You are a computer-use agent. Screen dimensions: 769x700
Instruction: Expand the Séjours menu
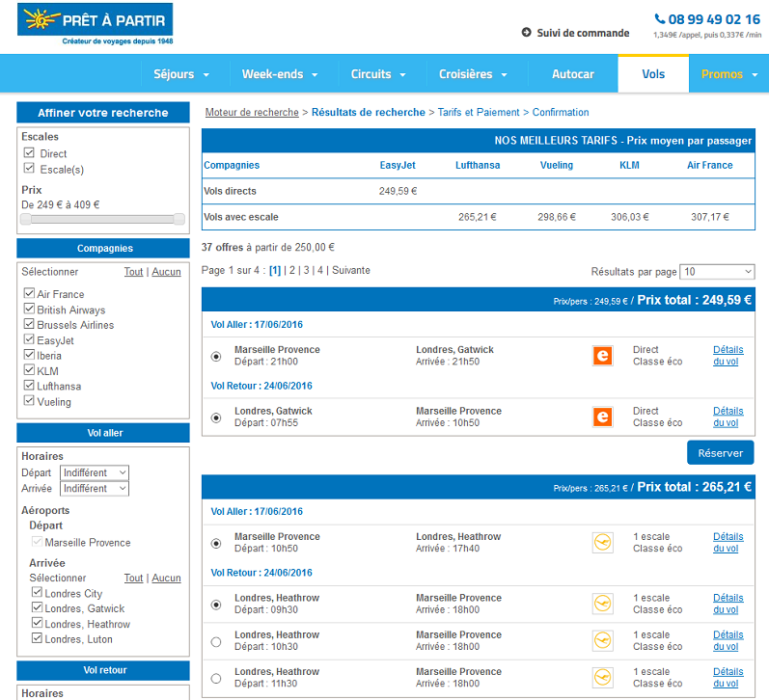(x=180, y=74)
